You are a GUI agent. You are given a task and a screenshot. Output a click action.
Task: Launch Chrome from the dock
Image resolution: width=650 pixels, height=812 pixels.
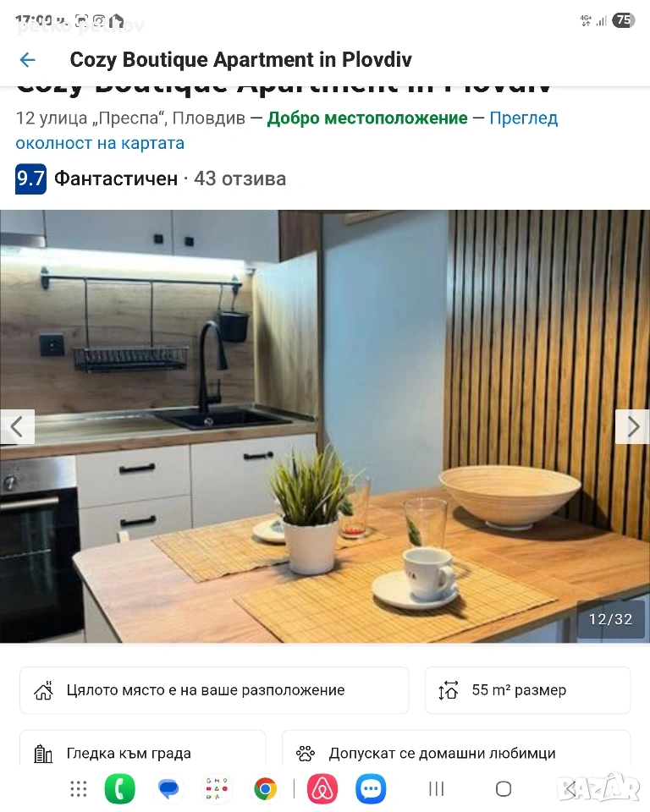pyautogui.click(x=266, y=788)
